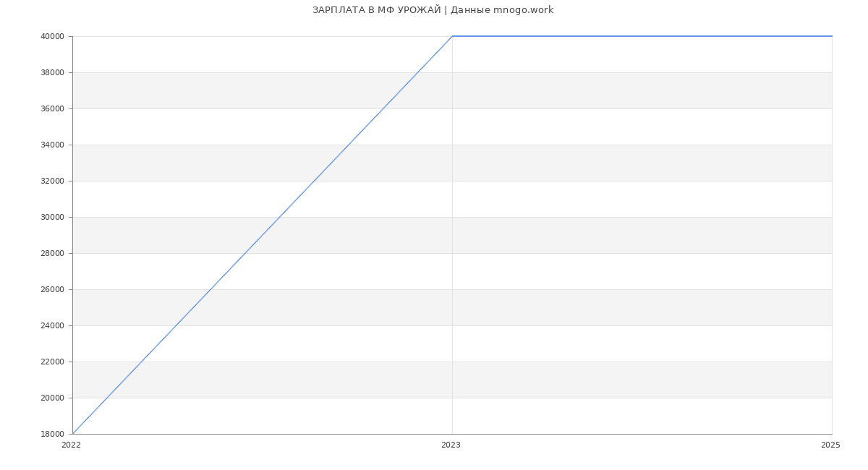Click the 32000 y-axis label
Image resolution: width=868 pixels, height=470 pixels.
click(x=53, y=181)
